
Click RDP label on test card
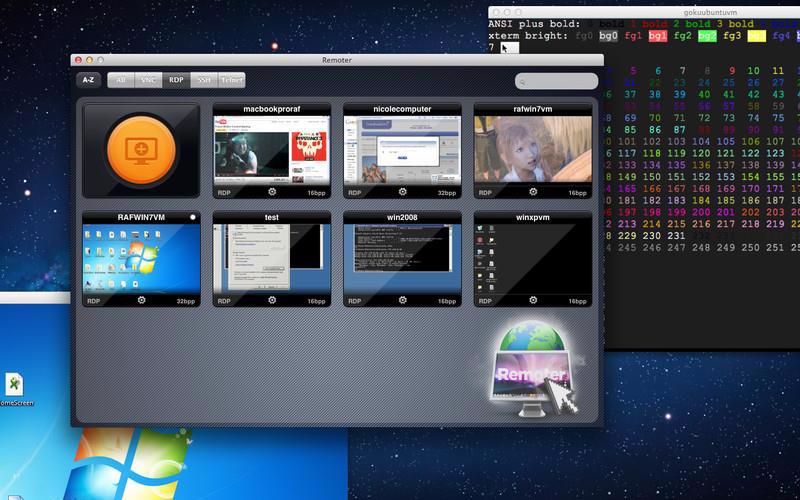(x=224, y=301)
